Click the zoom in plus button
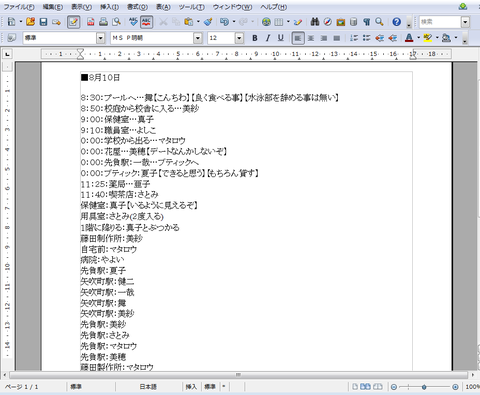This screenshot has width=480, height=395. (455, 387)
